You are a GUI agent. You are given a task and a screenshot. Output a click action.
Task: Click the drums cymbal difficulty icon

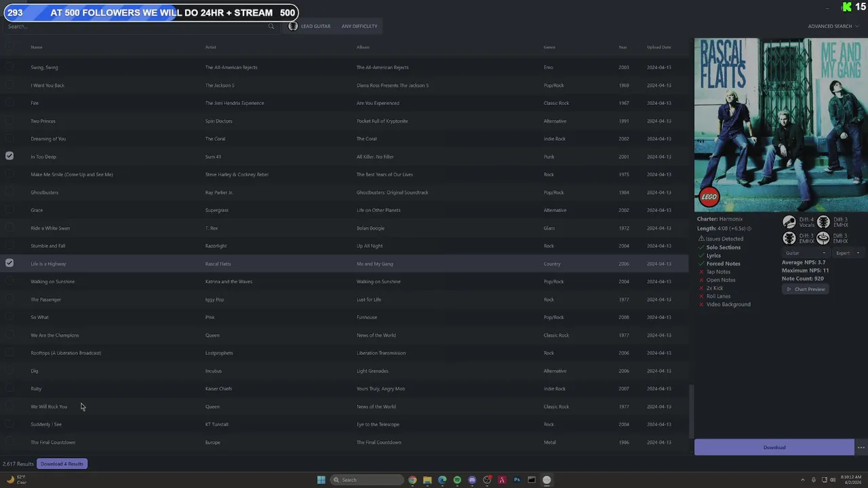click(823, 238)
